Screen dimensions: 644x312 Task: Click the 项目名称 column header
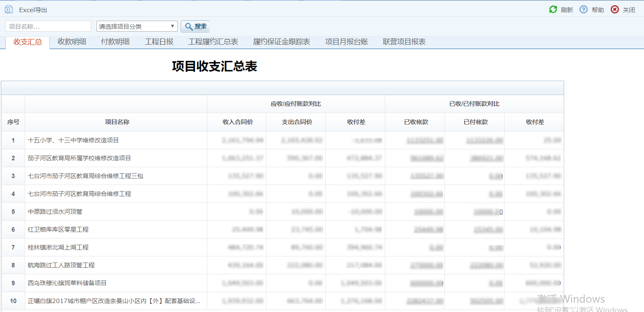[x=117, y=122]
